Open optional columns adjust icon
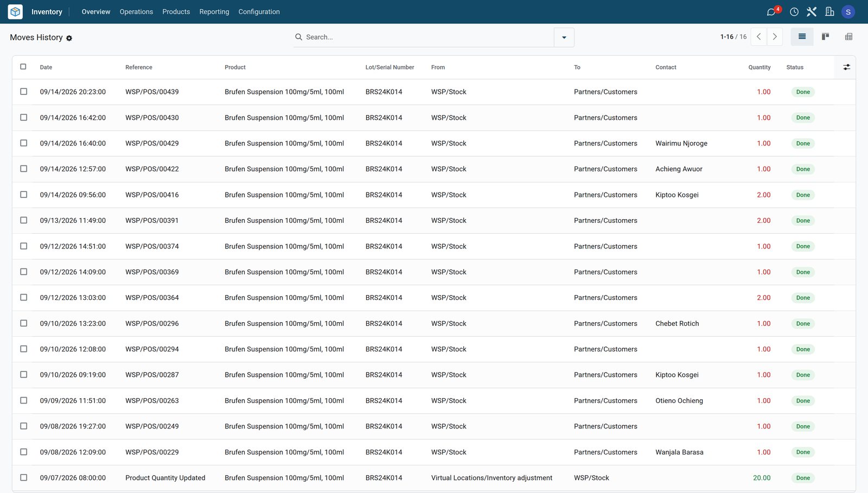Screen dimensions: 868x493 846,67
